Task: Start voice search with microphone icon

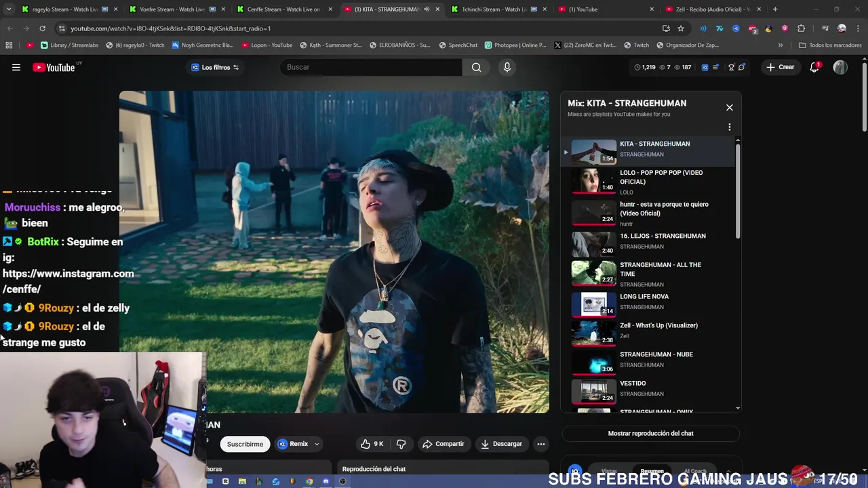Action: tap(507, 67)
